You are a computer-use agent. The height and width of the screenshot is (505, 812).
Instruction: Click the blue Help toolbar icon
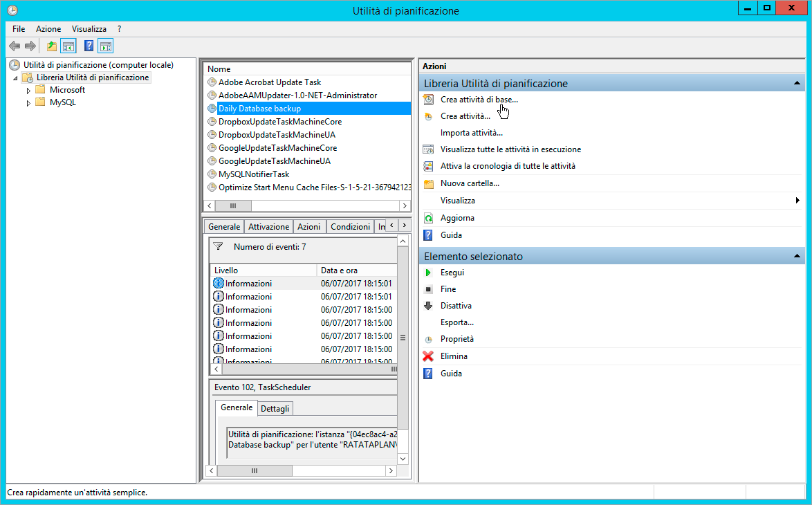(89, 46)
